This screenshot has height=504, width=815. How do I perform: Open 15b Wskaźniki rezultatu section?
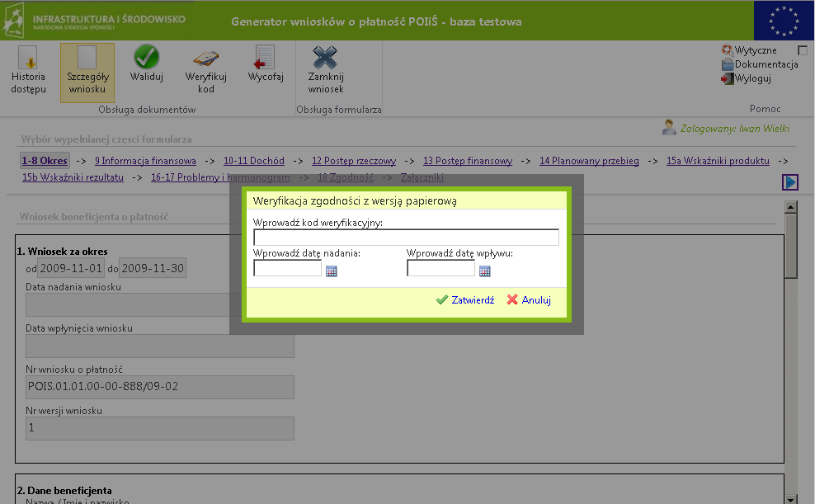click(x=73, y=177)
